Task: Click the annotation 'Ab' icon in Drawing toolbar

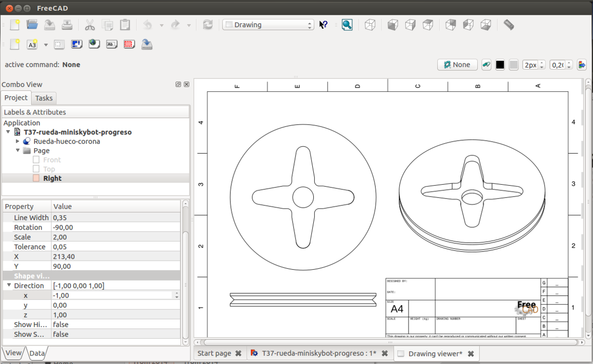Action: [x=112, y=44]
